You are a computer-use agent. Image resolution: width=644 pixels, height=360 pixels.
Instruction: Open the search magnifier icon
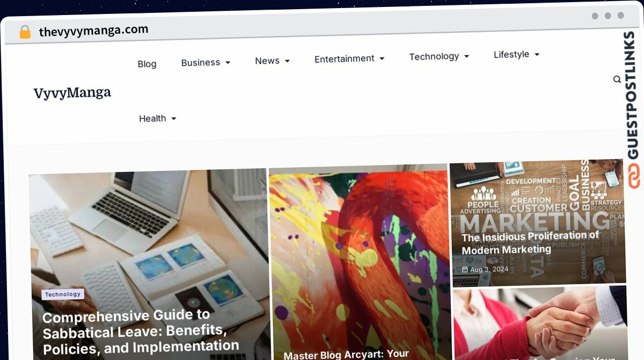[617, 80]
